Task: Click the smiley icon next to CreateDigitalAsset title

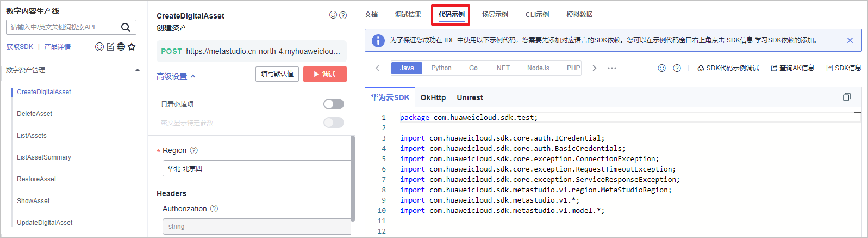Action: [x=333, y=15]
